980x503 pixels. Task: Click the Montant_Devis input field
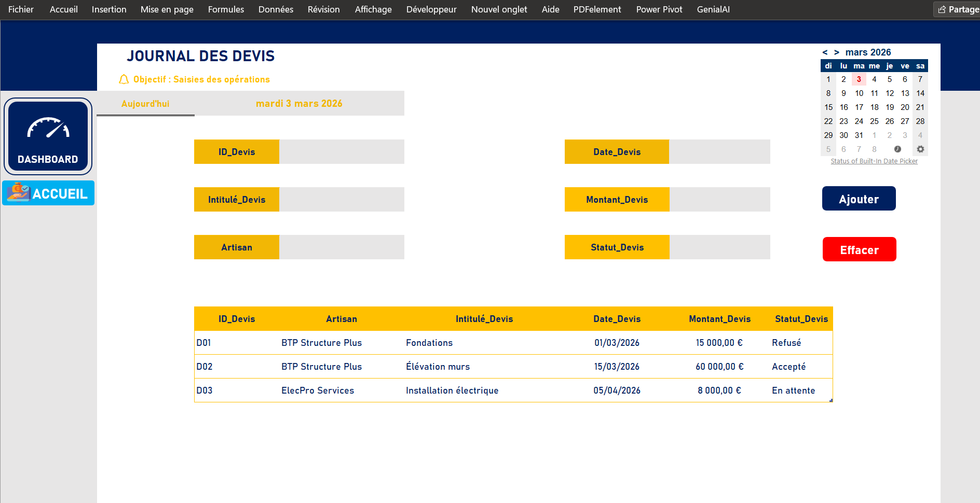(719, 200)
